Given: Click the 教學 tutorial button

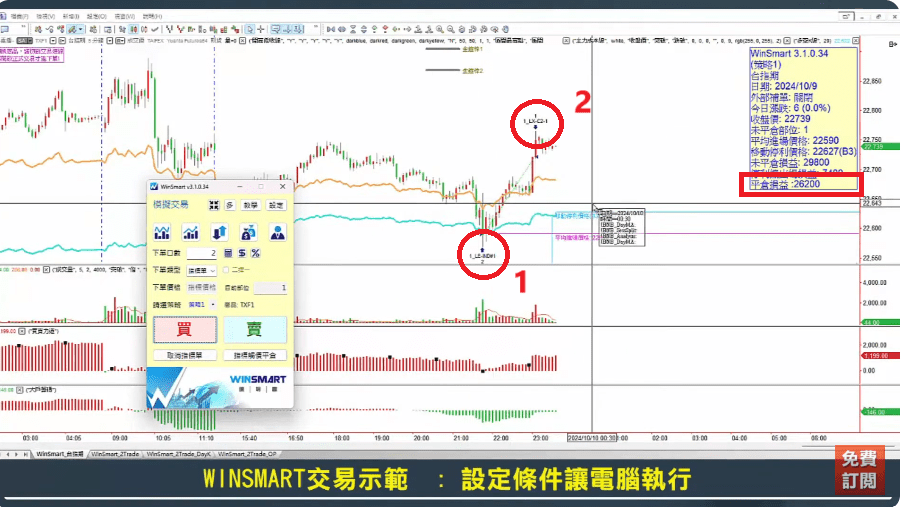Looking at the screenshot, I should (x=251, y=205).
